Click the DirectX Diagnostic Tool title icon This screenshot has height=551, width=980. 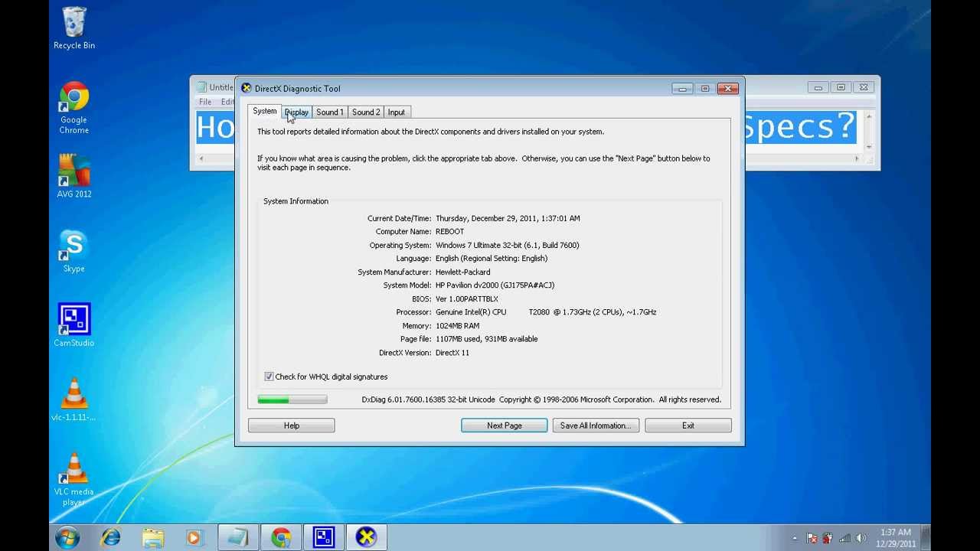(247, 88)
